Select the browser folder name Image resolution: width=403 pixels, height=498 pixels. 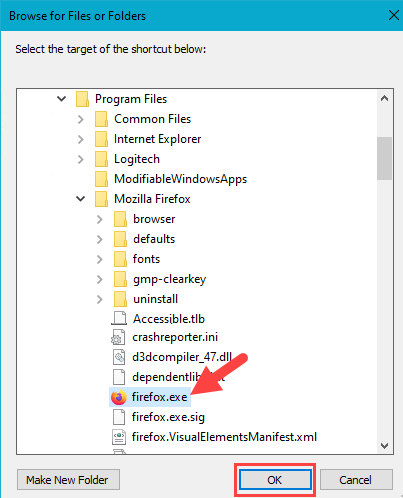[154, 219]
